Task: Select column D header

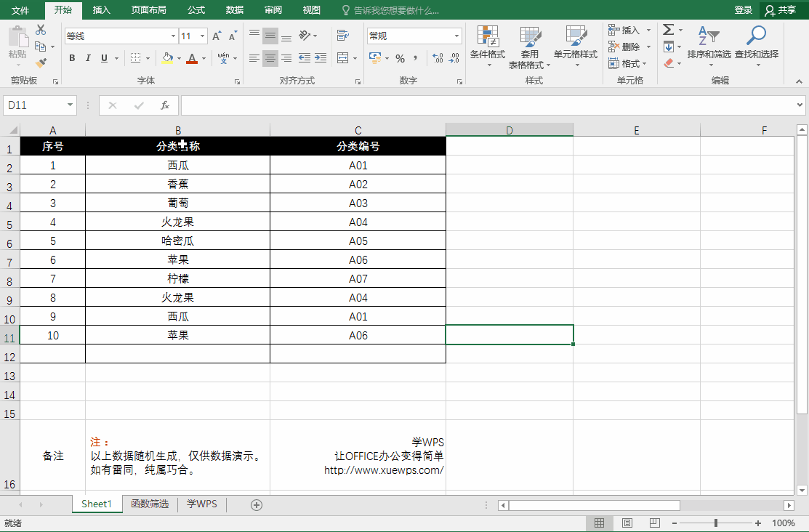Action: coord(510,130)
